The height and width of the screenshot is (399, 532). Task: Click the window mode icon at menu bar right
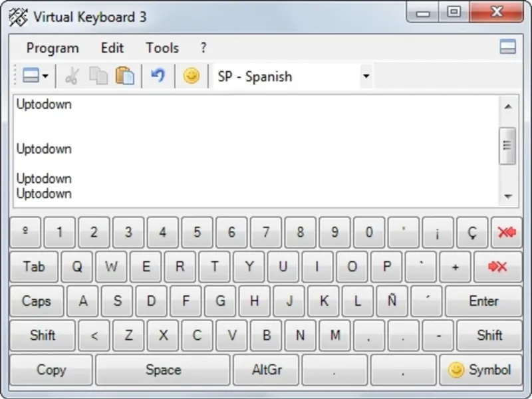[508, 47]
